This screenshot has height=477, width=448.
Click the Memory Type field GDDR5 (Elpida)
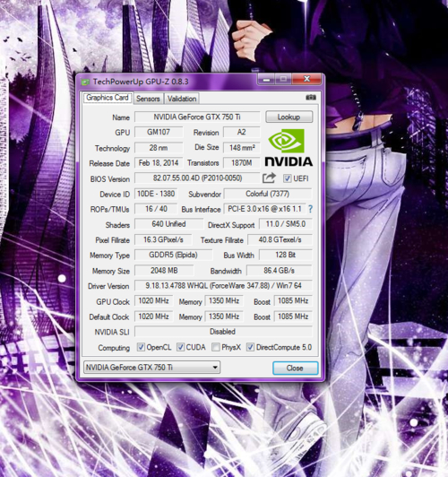pyautogui.click(x=173, y=255)
